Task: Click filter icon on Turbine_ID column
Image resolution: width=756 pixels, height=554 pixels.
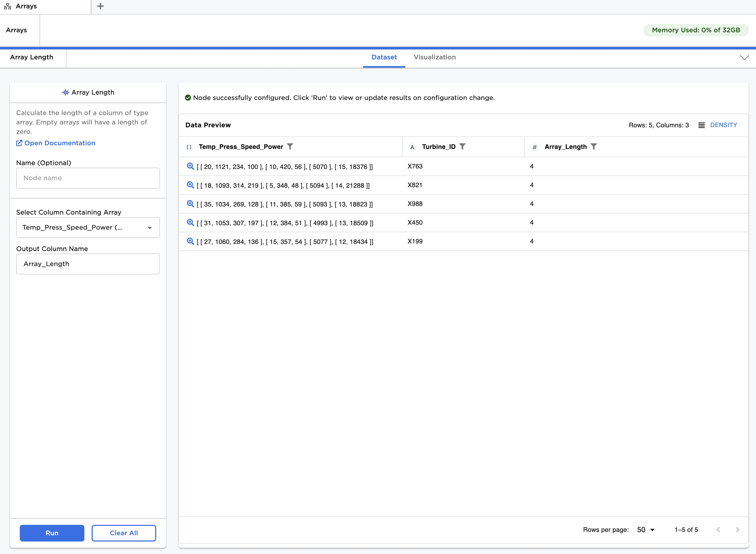Action: coord(462,147)
